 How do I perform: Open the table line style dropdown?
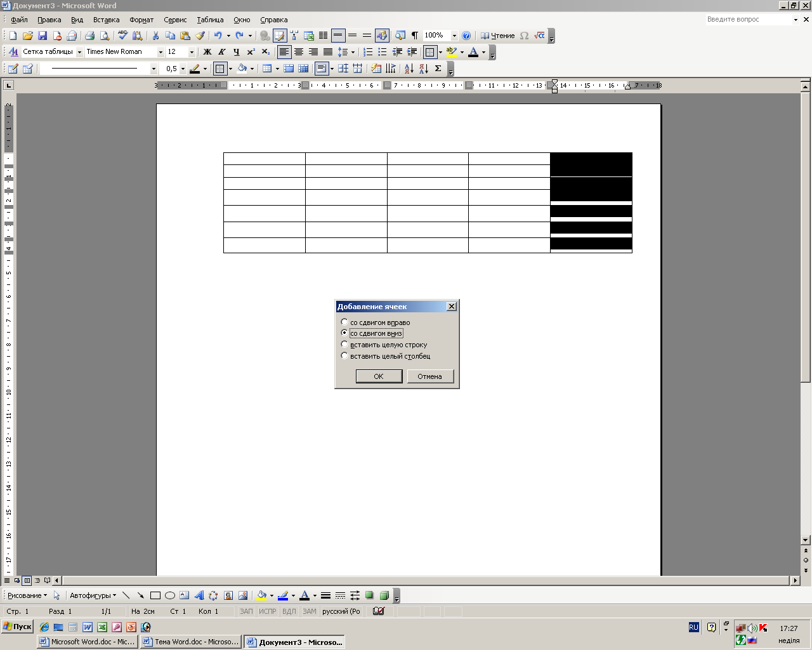[154, 69]
